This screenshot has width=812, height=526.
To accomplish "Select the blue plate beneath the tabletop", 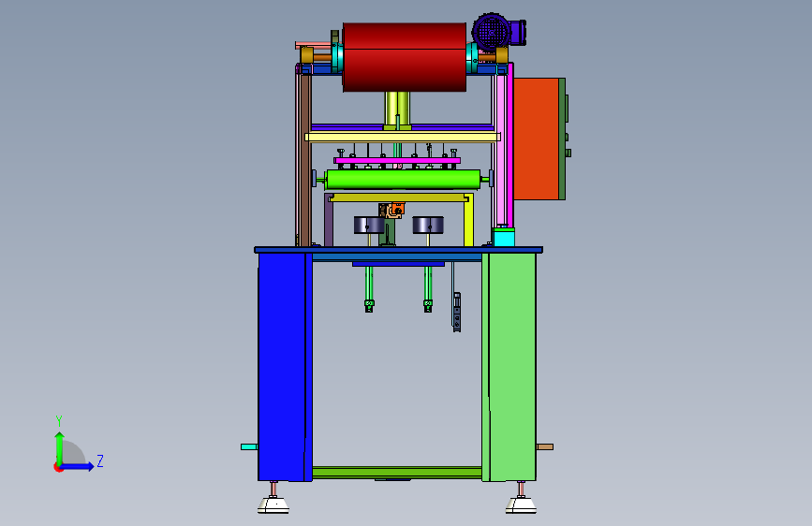I will tap(398, 264).
